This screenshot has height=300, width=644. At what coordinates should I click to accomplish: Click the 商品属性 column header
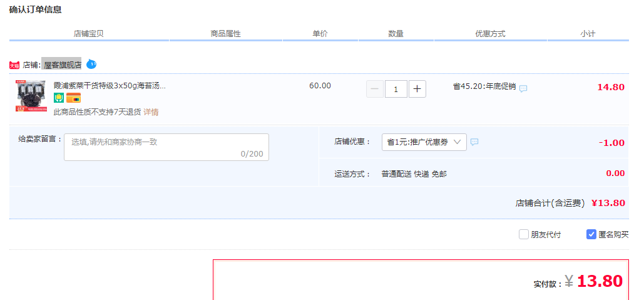(x=225, y=34)
